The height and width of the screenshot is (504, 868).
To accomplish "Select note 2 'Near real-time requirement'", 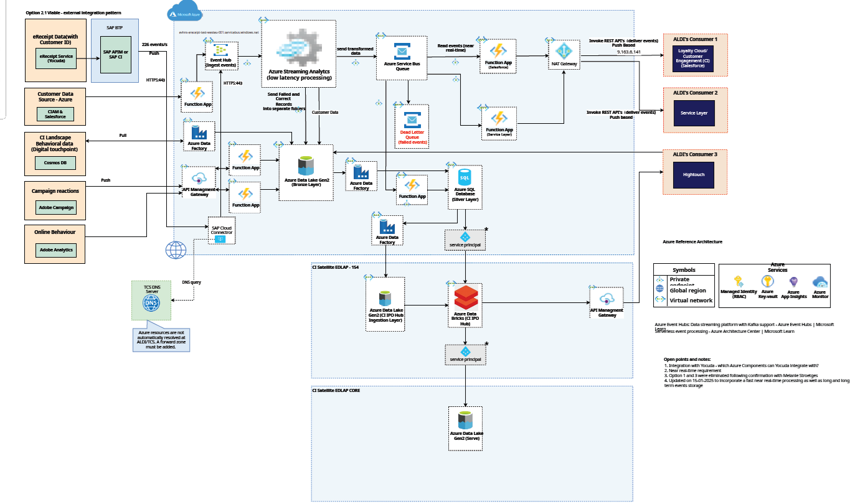I will [x=692, y=370].
